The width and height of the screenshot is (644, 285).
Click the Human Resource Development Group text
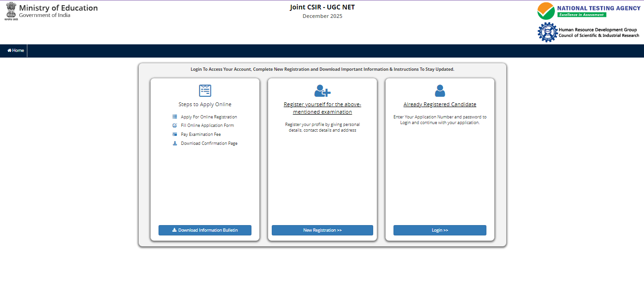[x=598, y=30]
